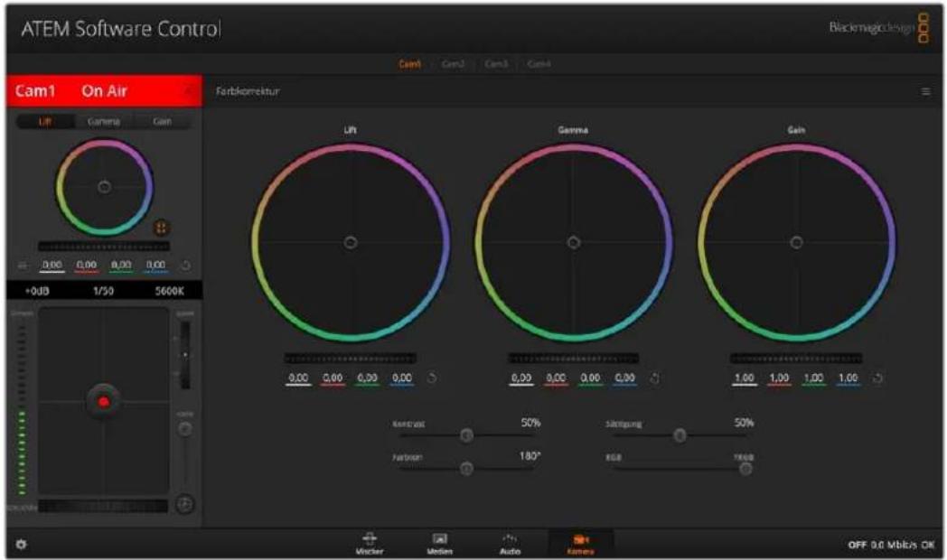Click the large Gain luminance value 1,00
Image resolution: width=947 pixels, height=560 pixels.
[744, 379]
